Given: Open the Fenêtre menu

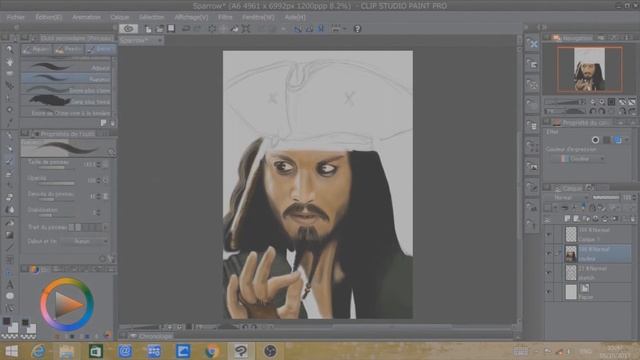Looking at the screenshot, I should 258,17.
